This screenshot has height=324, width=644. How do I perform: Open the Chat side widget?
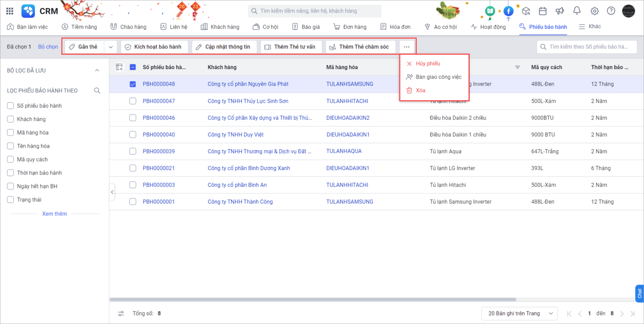(x=639, y=293)
